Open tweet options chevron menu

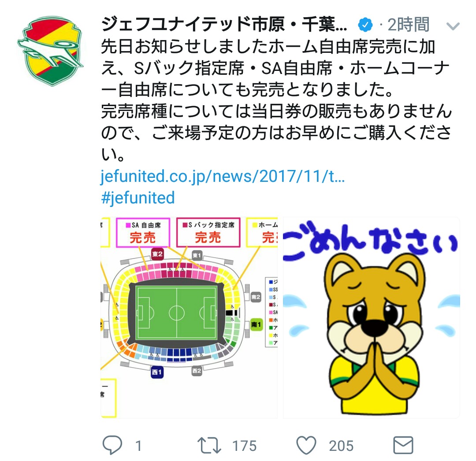click(453, 26)
